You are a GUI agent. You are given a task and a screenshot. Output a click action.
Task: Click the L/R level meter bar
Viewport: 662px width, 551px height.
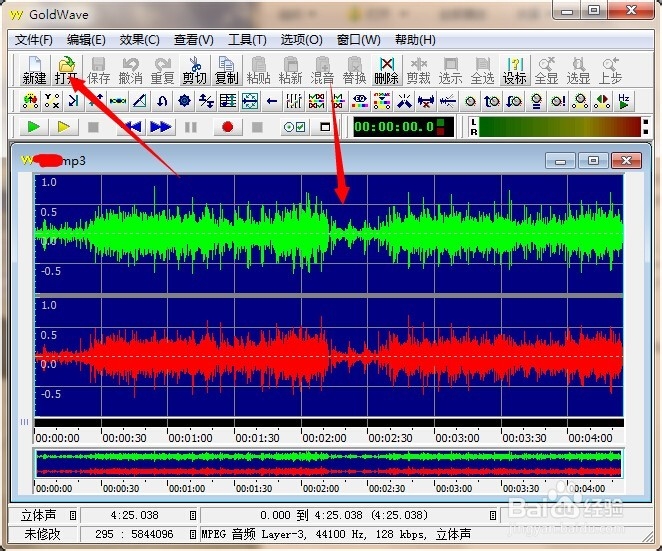[560, 127]
